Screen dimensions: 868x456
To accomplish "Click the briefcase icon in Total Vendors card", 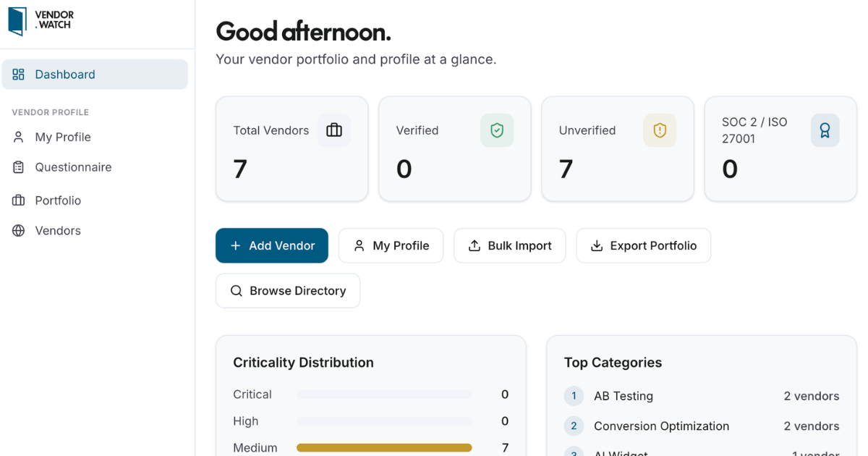I will [x=334, y=130].
